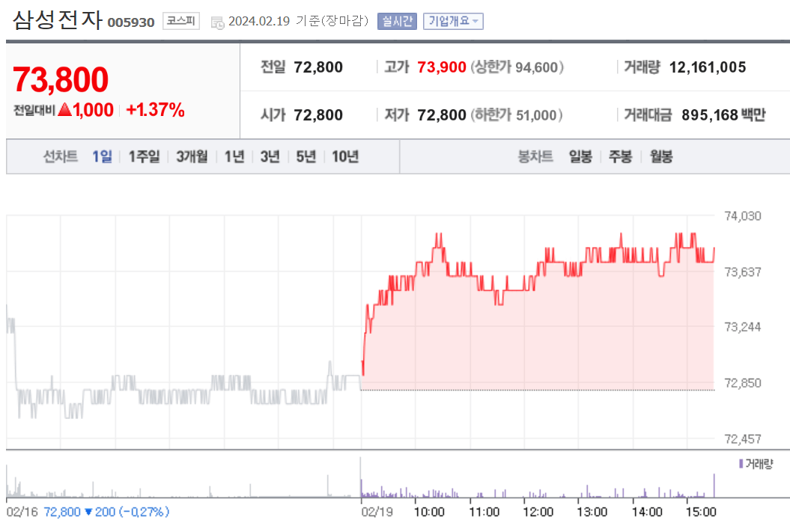Switch to 주봉 candle chart

click(x=620, y=156)
